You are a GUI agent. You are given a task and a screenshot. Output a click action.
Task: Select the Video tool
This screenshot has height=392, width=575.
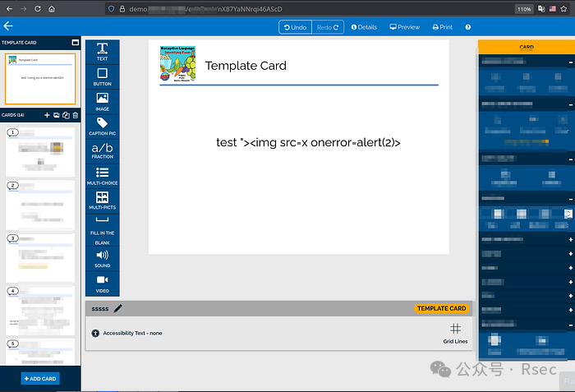click(x=103, y=284)
